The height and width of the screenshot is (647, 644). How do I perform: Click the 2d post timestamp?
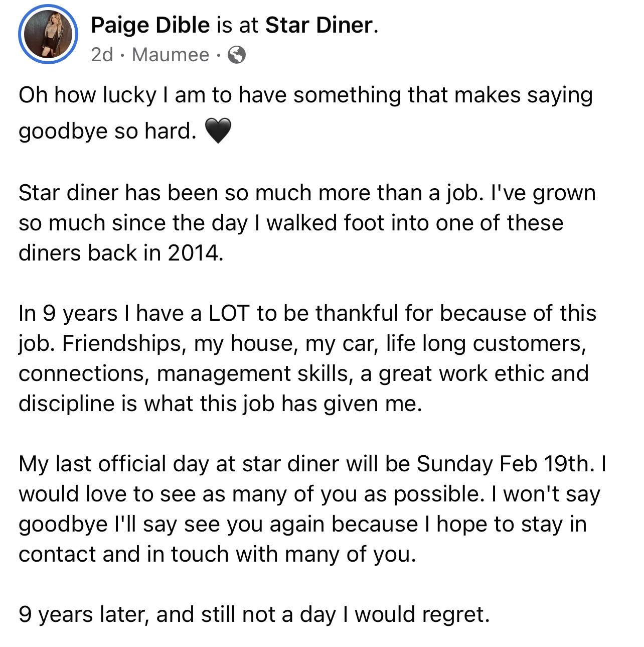pyautogui.click(x=102, y=54)
